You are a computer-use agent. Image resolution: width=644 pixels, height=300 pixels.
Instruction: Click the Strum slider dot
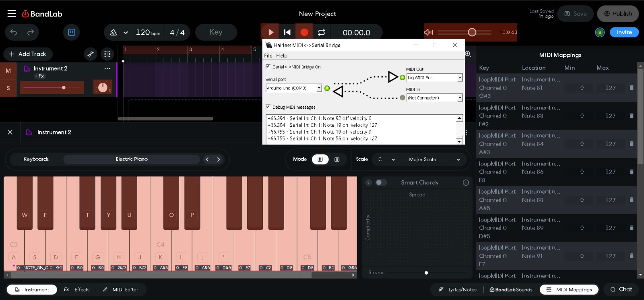pyautogui.click(x=426, y=273)
